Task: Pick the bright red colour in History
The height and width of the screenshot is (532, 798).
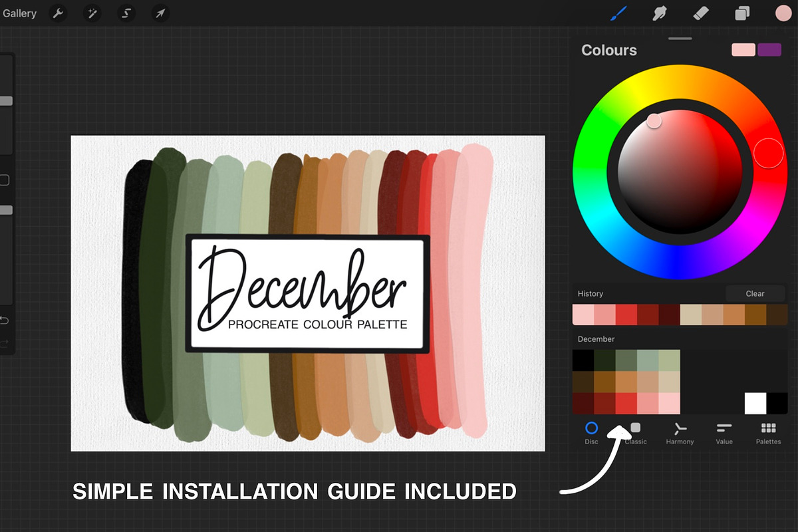Action: point(626,315)
